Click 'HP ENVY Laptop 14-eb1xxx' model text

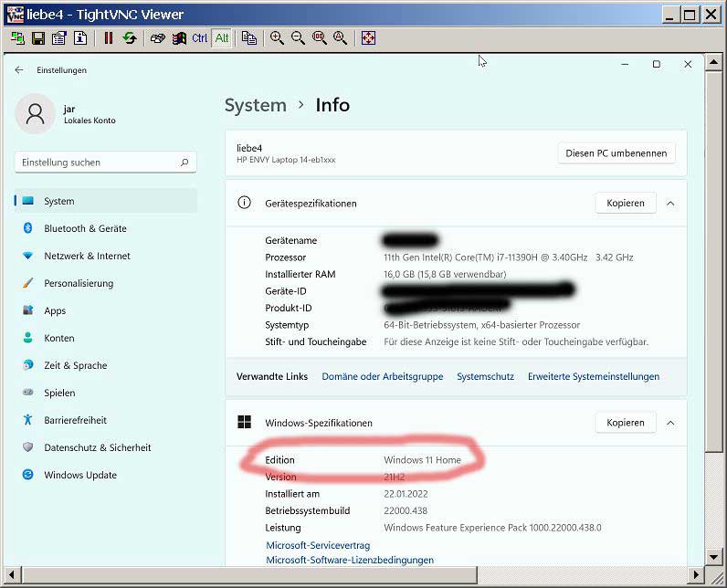[x=286, y=160]
